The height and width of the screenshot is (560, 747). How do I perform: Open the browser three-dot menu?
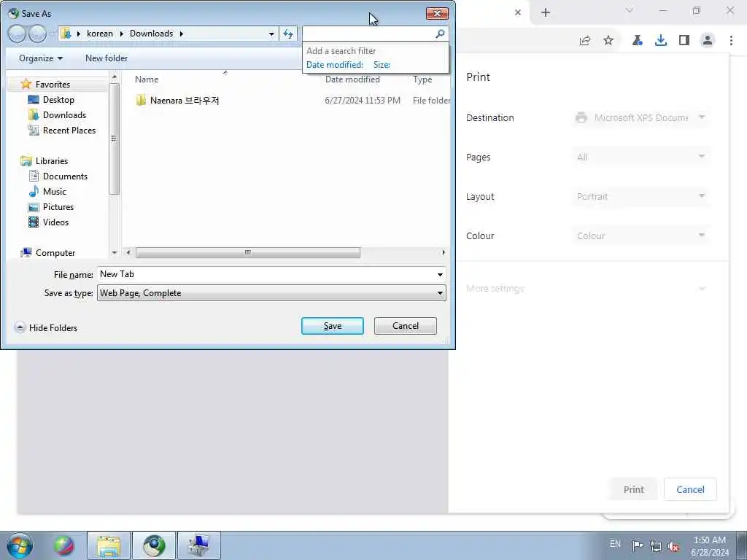[x=731, y=41]
